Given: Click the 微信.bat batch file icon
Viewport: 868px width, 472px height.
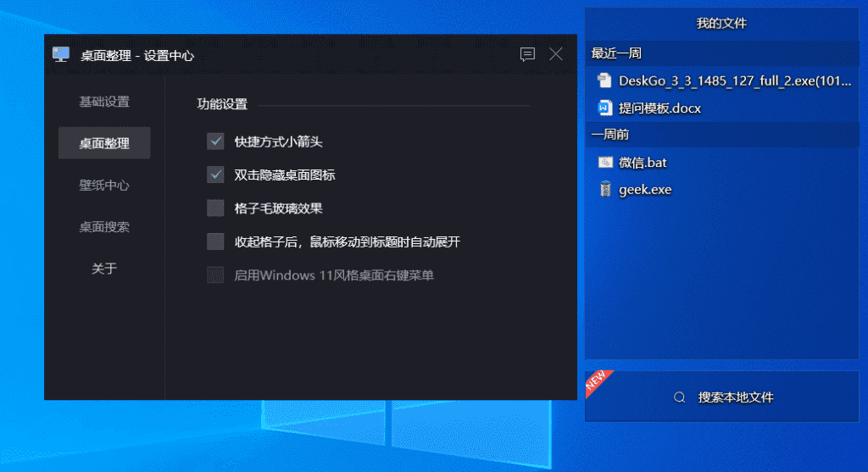Looking at the screenshot, I should pos(604,162).
